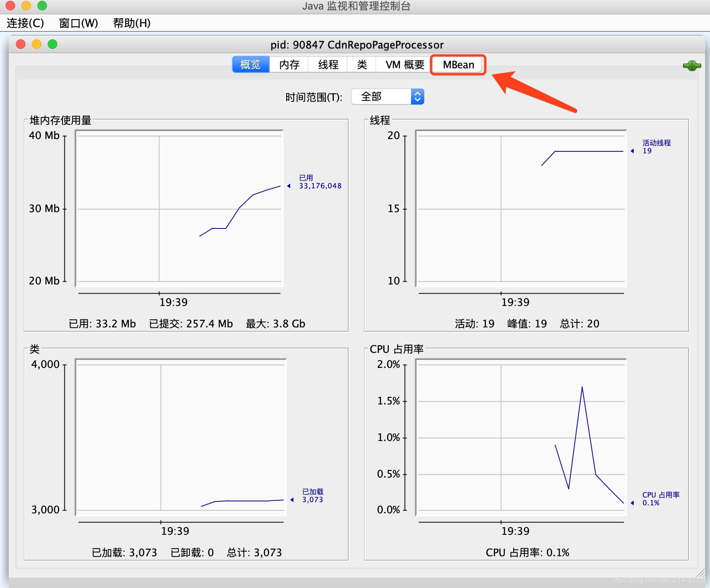
Task: Switch to the 概览 tab
Action: tap(250, 64)
